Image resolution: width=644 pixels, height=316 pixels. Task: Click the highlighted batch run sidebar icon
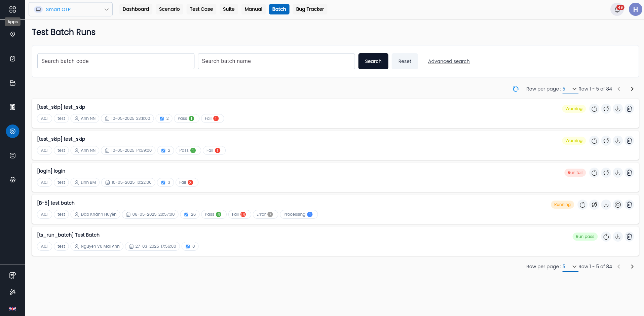(x=12, y=131)
